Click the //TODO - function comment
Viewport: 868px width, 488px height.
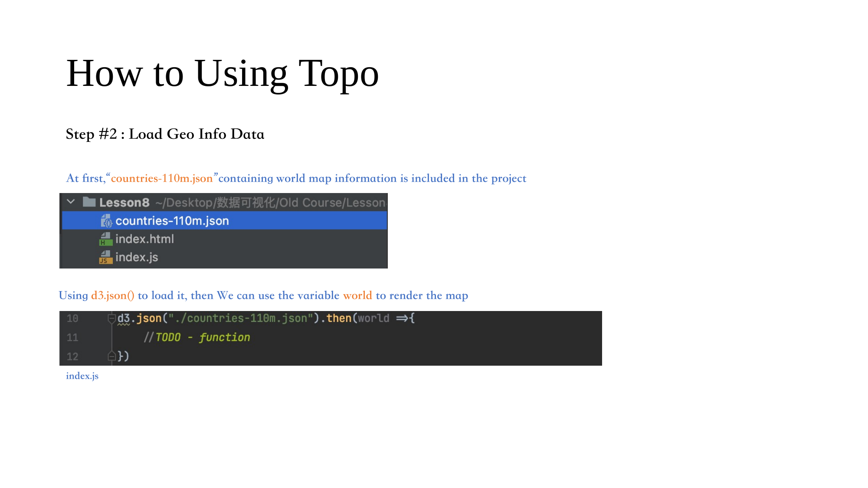197,337
